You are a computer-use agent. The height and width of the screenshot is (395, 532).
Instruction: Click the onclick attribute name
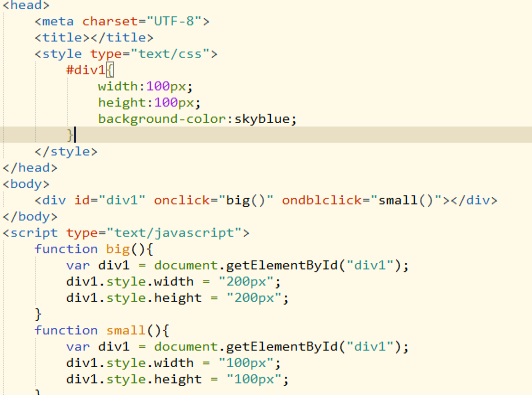click(x=182, y=201)
